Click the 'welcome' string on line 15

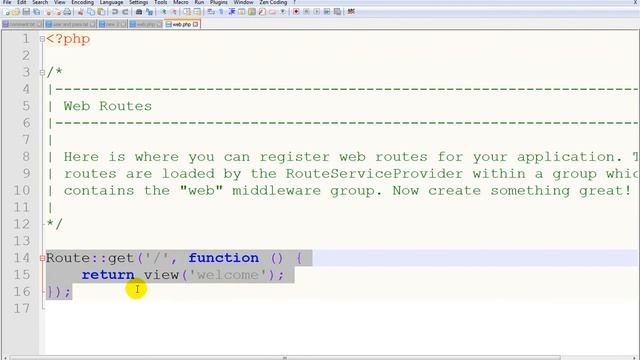[227, 275]
